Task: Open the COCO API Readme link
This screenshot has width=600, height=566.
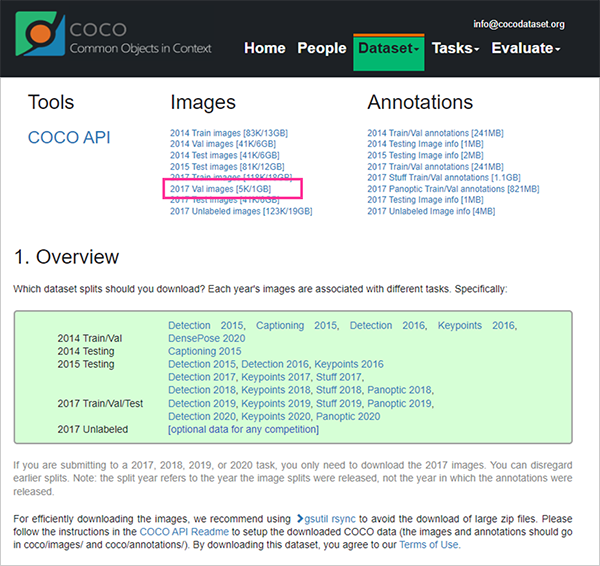Action: coord(184,532)
